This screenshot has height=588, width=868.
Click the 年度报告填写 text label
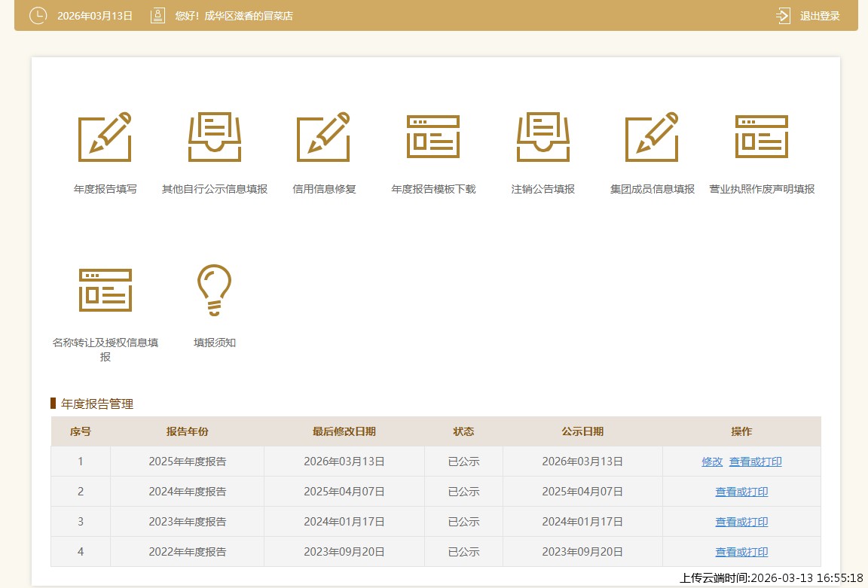pyautogui.click(x=105, y=189)
